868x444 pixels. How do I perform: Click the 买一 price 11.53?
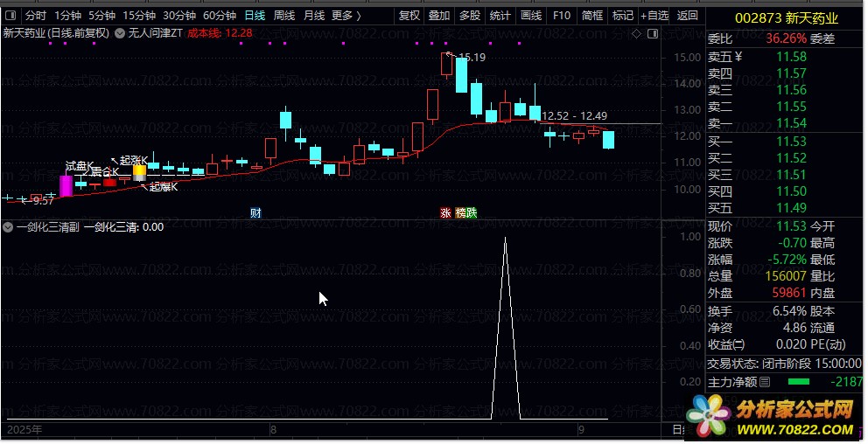pyautogui.click(x=791, y=142)
